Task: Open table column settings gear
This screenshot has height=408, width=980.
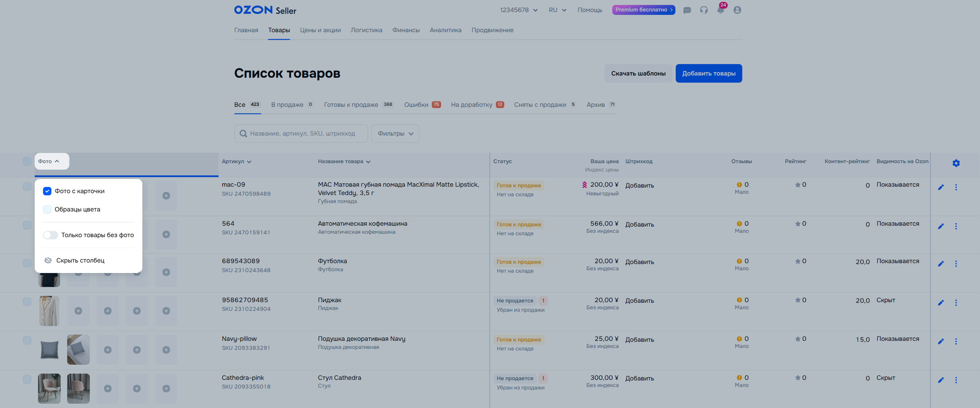Action: 956,163
